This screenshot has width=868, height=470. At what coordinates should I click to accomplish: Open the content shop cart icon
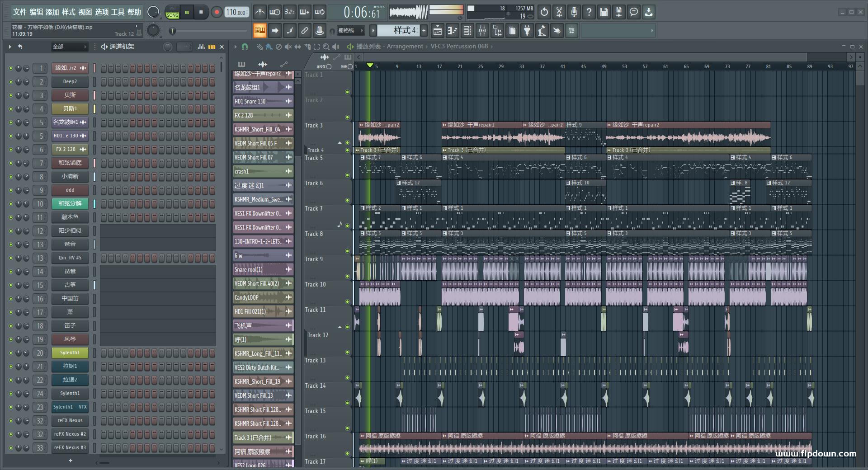tap(571, 31)
